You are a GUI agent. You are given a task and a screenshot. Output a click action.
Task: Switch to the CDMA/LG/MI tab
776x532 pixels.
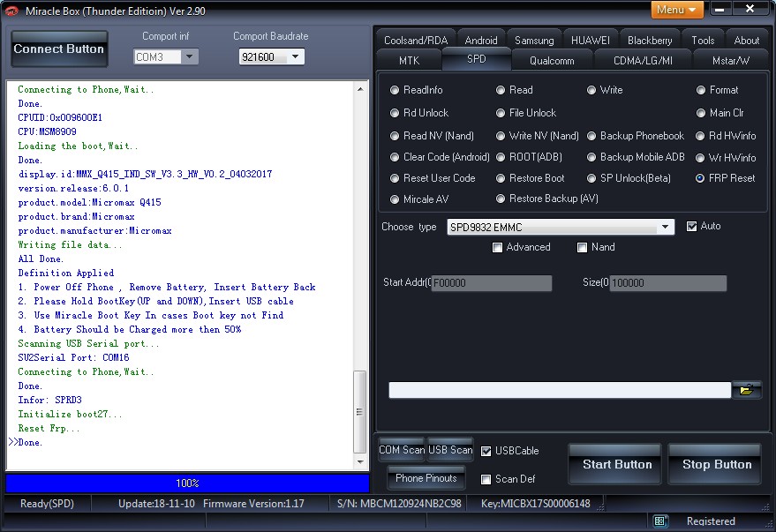pyautogui.click(x=643, y=60)
